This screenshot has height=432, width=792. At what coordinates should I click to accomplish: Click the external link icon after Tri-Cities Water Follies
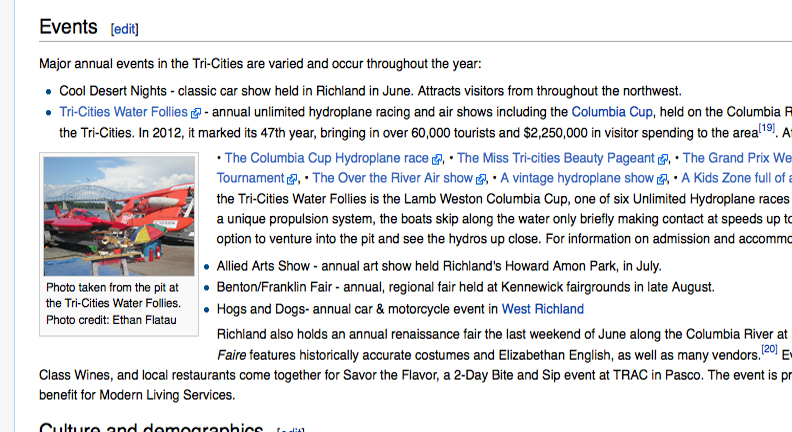click(196, 113)
